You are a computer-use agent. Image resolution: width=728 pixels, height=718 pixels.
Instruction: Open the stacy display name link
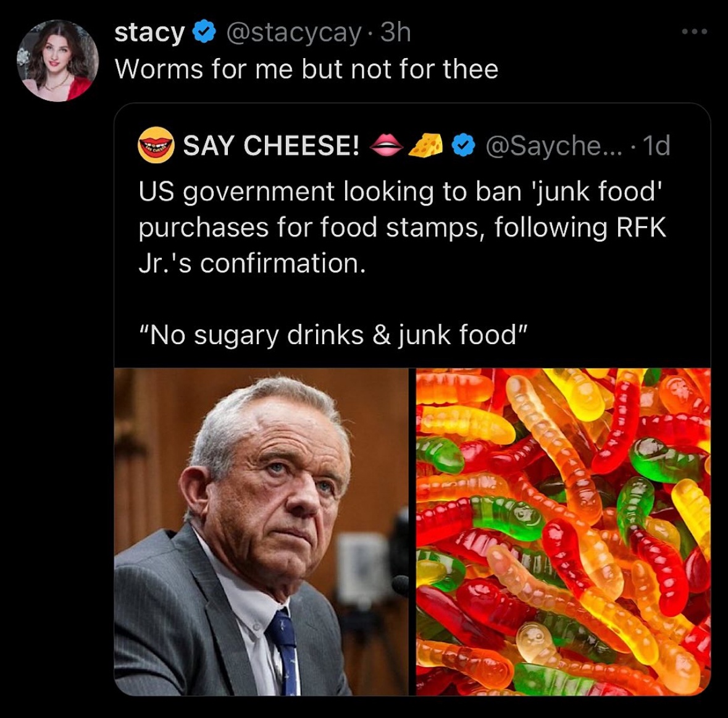149,32
